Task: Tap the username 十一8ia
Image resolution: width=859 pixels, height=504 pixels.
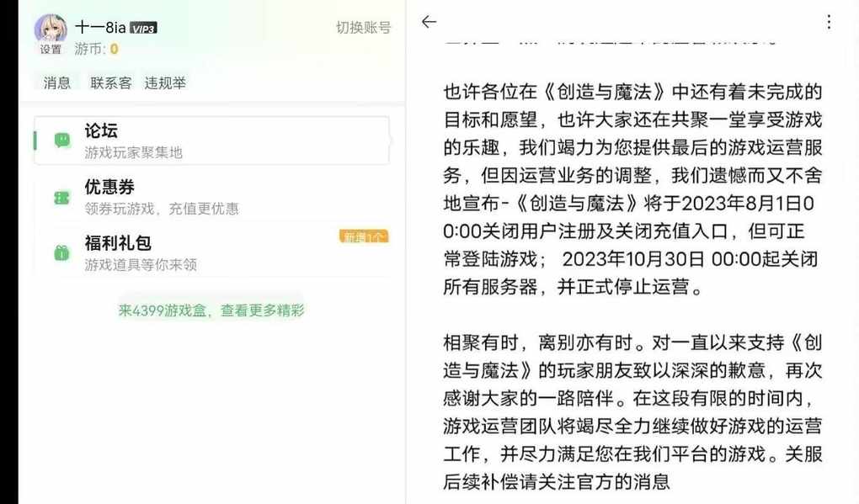Action: point(100,28)
